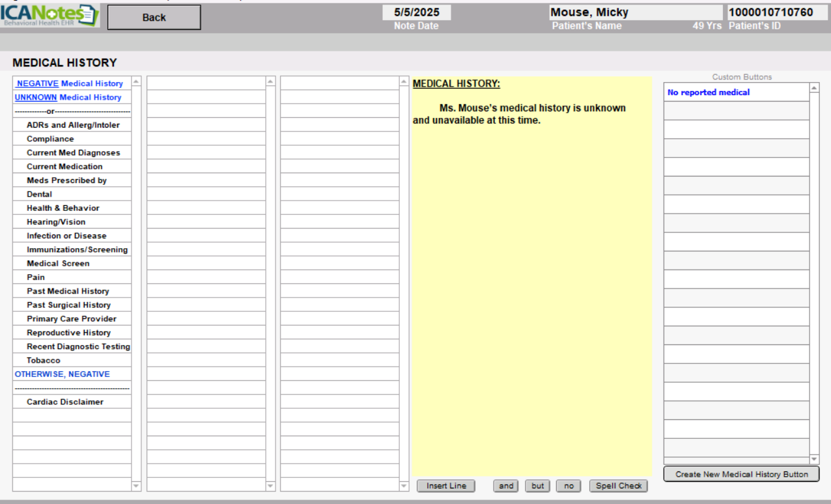Click up arrow of second list scrollbar
Viewport: 831px width, 504px height.
click(270, 81)
